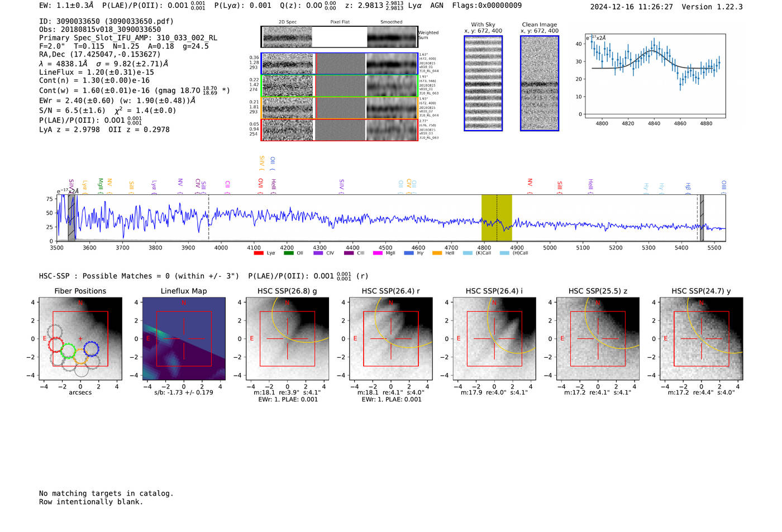
Task: Click the red fiber circle in Fiber Positions
Action: (x=56, y=344)
